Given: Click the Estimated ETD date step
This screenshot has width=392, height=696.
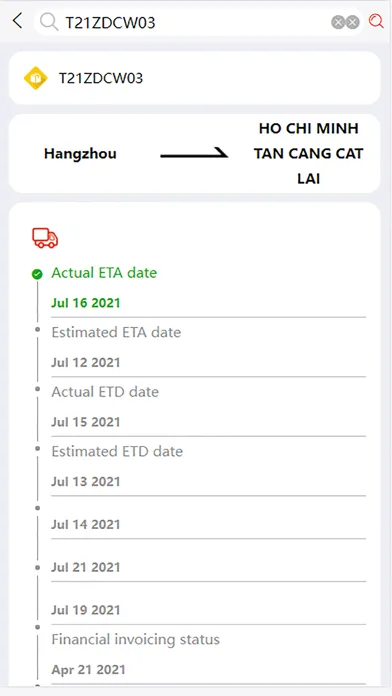Looking at the screenshot, I should pyautogui.click(x=208, y=466).
